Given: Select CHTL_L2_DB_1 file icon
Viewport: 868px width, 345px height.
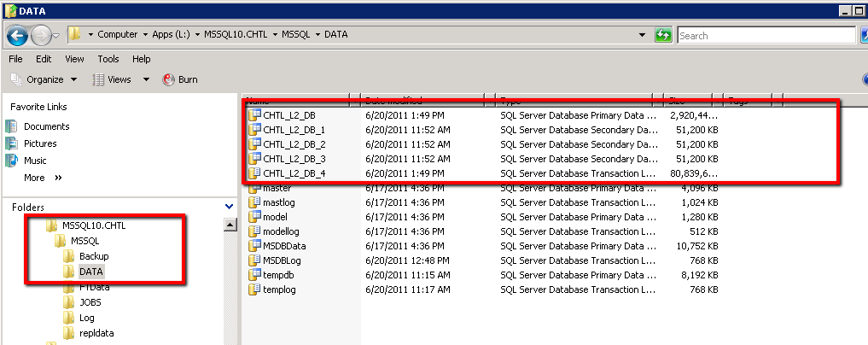Looking at the screenshot, I should tap(254, 130).
